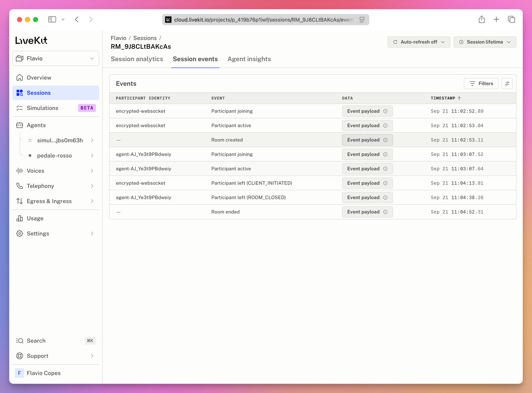Click the Safari sidebar toggle icon
532x393 pixels.
pos(52,19)
